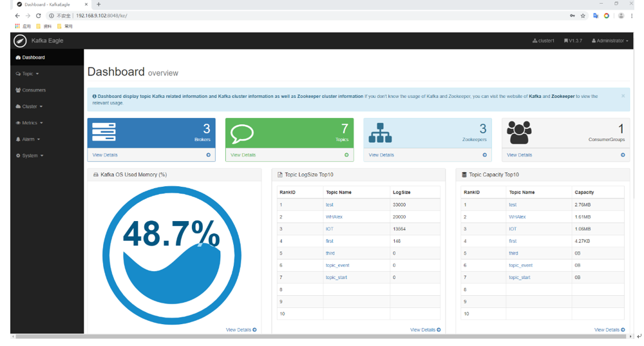Open the Administrator dropdown menu
Screen dimensions: 644x346
coord(610,41)
